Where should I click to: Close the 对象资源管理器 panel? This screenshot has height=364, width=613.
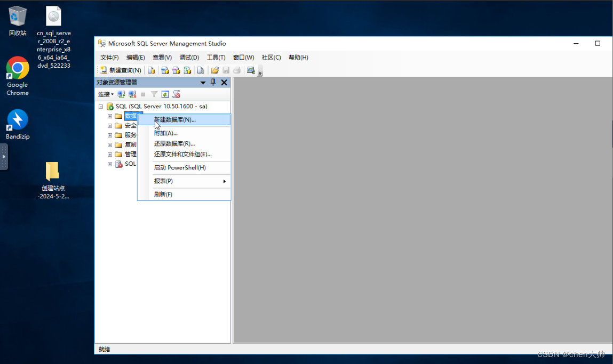(224, 83)
